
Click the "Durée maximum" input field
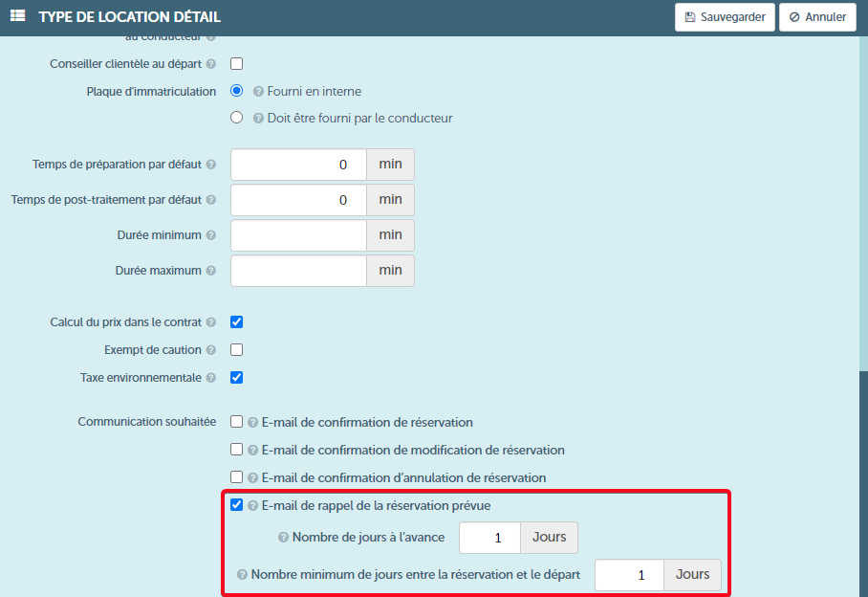pos(297,270)
